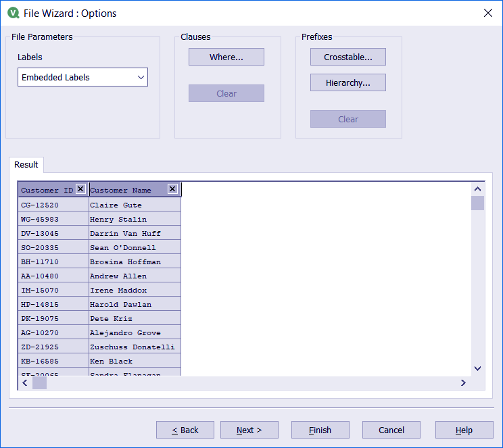
Task: Close the File Wizard Options dialog
Action: 488,13
